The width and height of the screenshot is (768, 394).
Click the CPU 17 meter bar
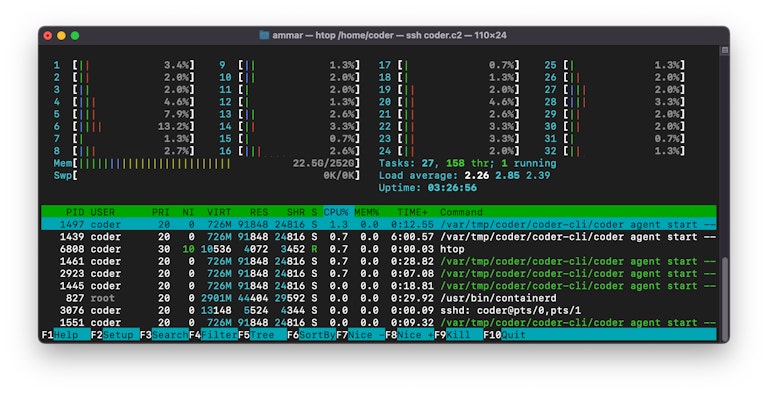click(x=449, y=65)
